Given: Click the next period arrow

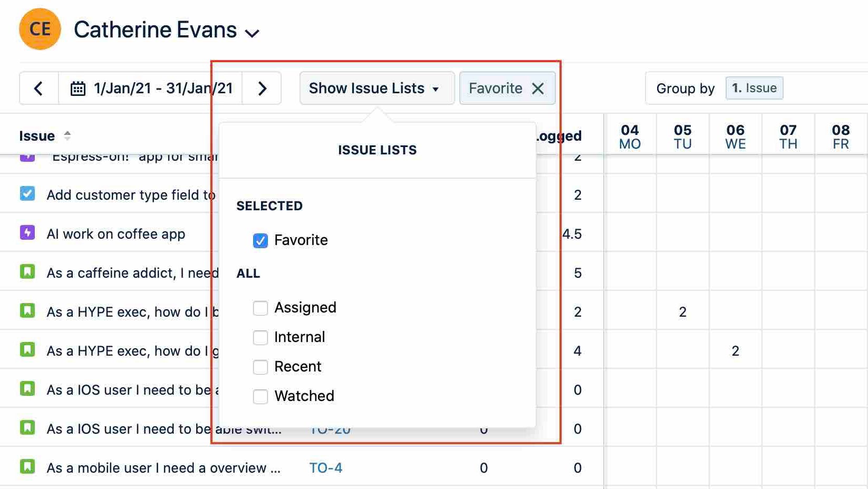Looking at the screenshot, I should pos(262,88).
